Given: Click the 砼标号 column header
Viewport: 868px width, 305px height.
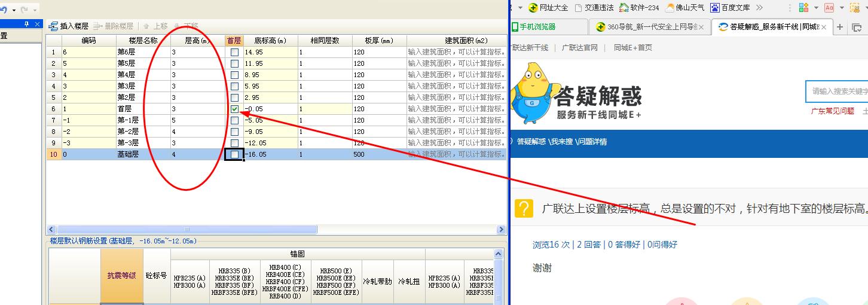Looking at the screenshot, I should tap(157, 276).
